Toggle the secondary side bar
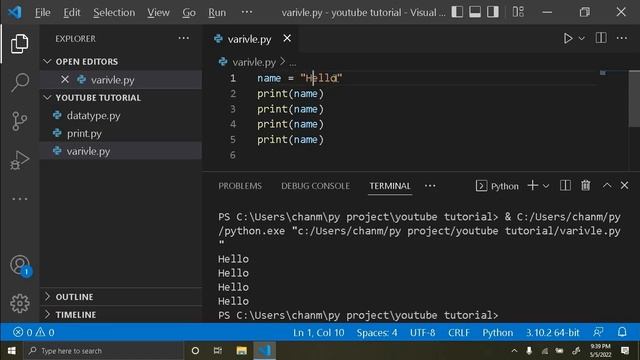Image resolution: width=640 pixels, height=360 pixels. click(x=493, y=12)
